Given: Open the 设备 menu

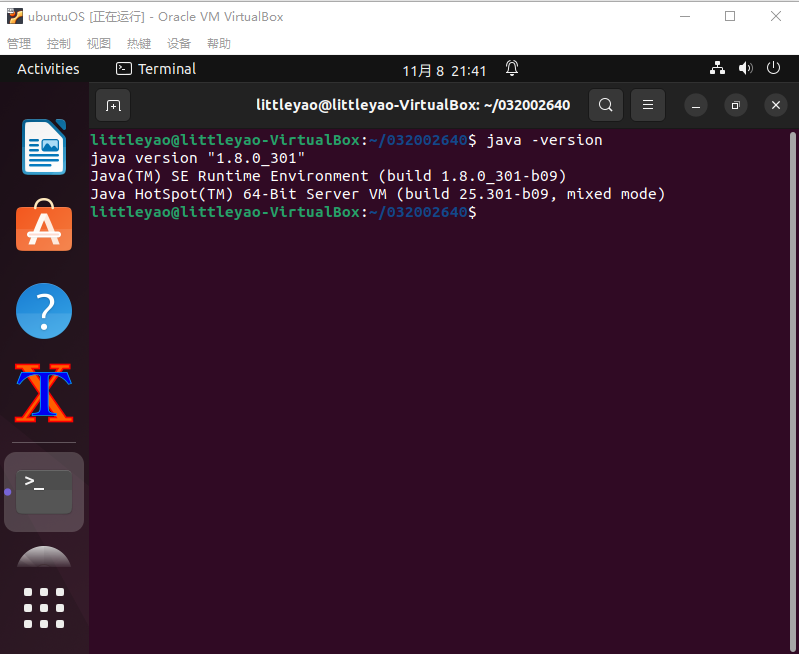Looking at the screenshot, I should pos(179,44).
